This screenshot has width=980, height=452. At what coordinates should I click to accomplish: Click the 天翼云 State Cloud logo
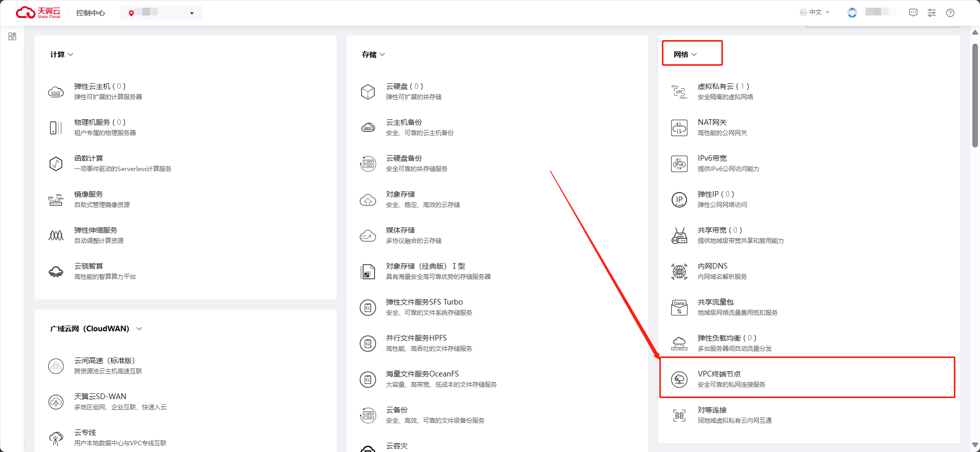(38, 13)
